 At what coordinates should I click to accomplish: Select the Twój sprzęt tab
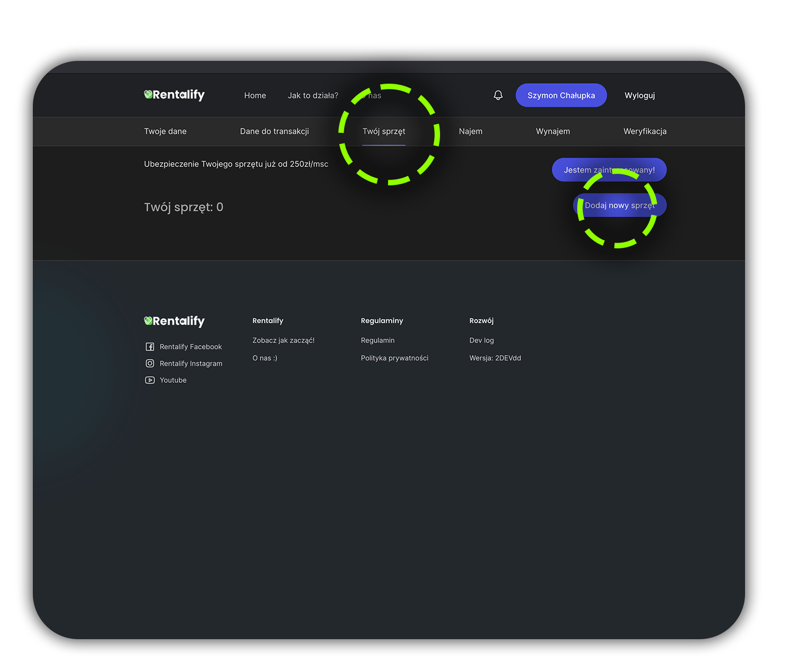[383, 131]
